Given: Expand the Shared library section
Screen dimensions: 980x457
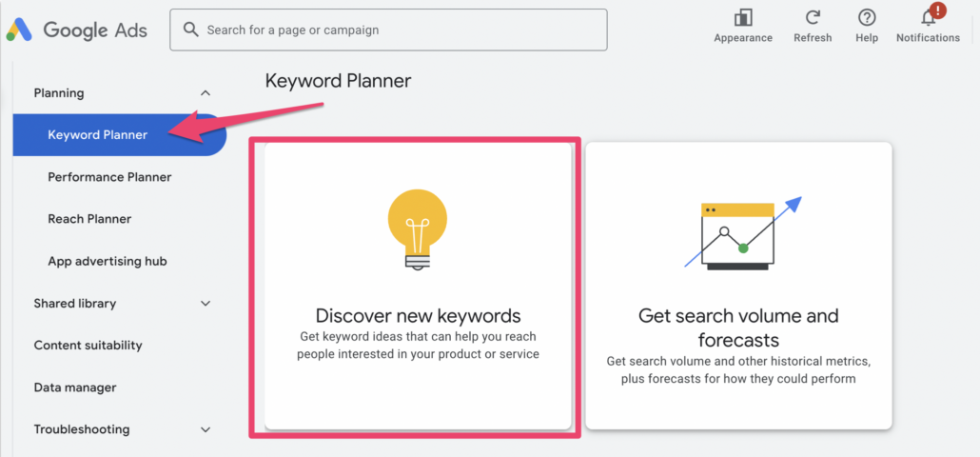Looking at the screenshot, I should 206,304.
